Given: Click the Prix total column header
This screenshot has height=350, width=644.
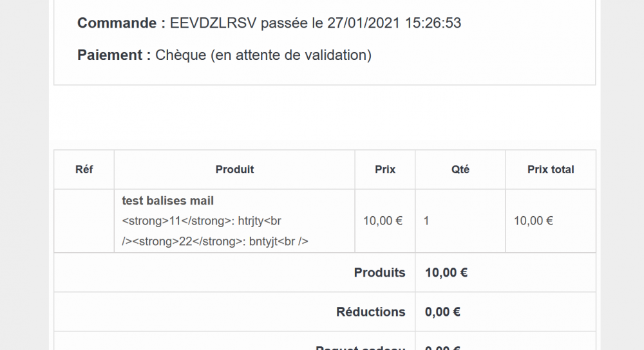Looking at the screenshot, I should (x=551, y=169).
